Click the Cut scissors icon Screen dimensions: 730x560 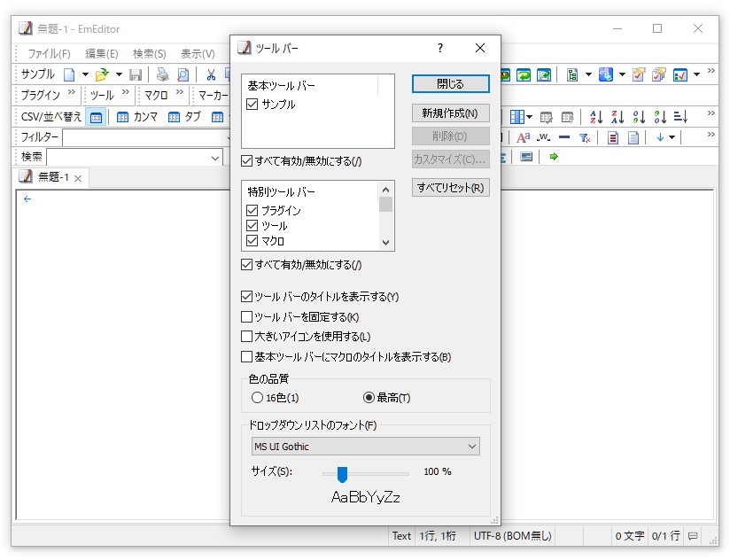point(211,74)
